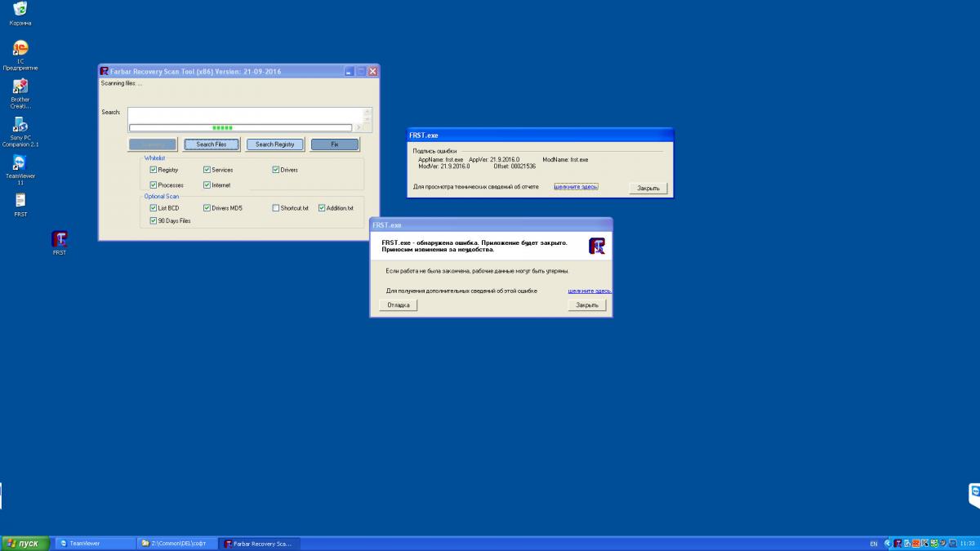Click the 'Offset: 00021536' value
Viewport: 980px width, 551px height.
(515, 166)
